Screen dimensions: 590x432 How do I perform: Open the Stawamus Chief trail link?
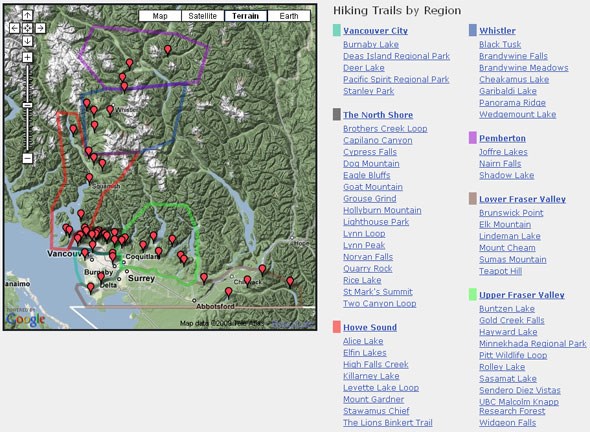point(376,411)
